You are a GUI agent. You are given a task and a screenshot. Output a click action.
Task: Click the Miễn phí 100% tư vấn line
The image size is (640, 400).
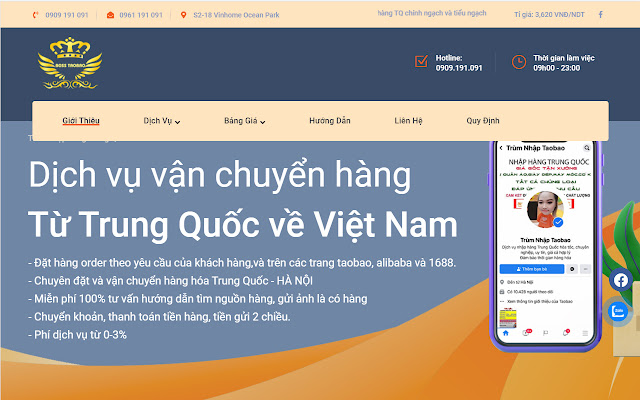coord(198,299)
